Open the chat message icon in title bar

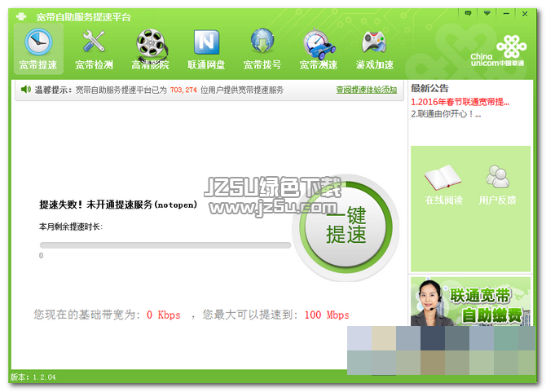tap(468, 14)
